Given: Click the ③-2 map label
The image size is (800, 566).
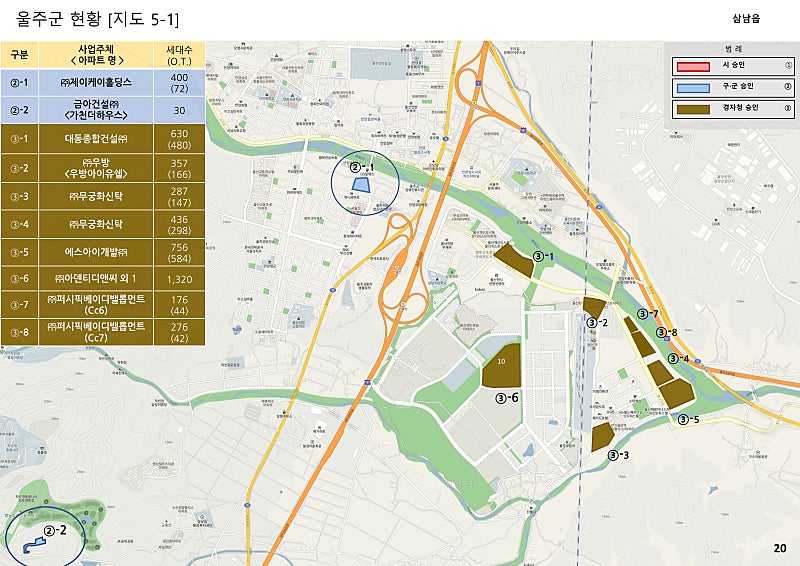Looking at the screenshot, I should pos(597,323).
